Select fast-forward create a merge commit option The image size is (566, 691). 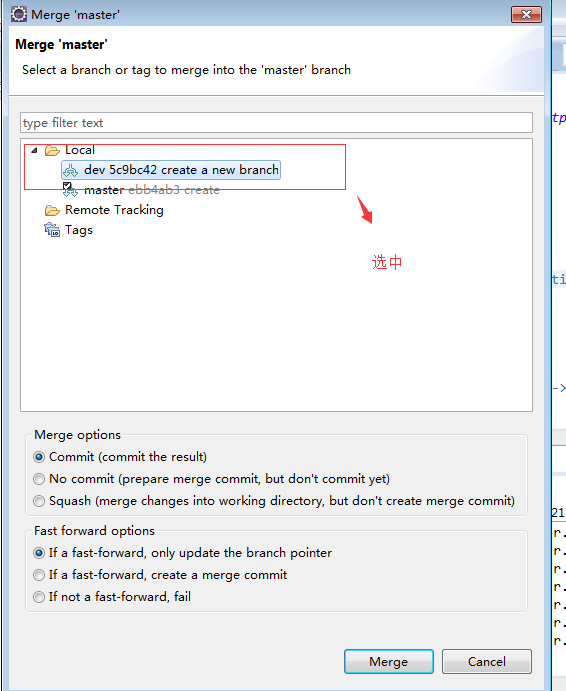(160, 575)
